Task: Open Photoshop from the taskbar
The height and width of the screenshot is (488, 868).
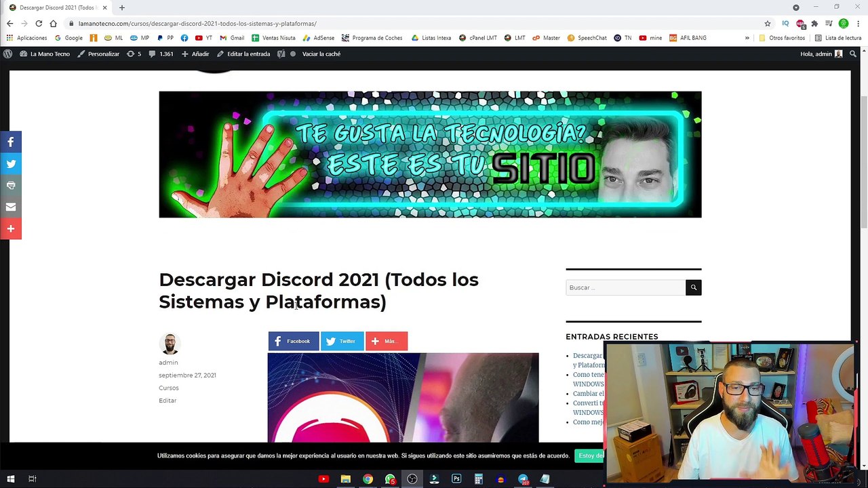Action: pyautogui.click(x=456, y=479)
